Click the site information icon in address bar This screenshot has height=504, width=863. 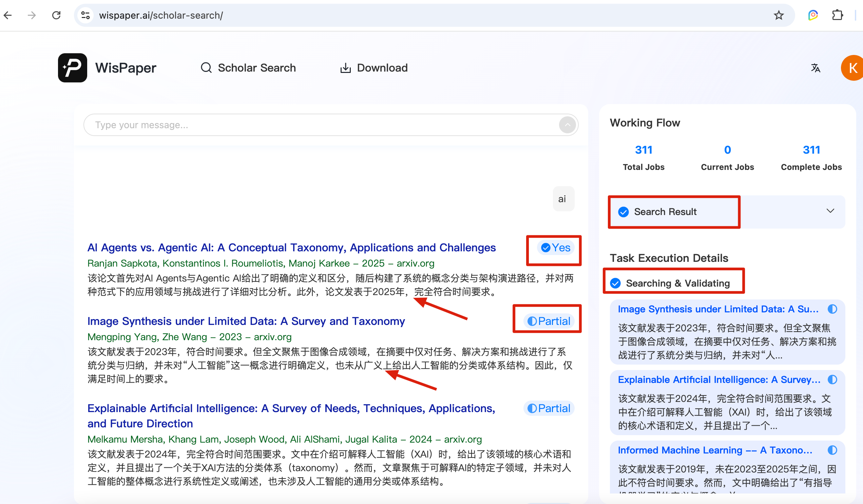coord(85,15)
